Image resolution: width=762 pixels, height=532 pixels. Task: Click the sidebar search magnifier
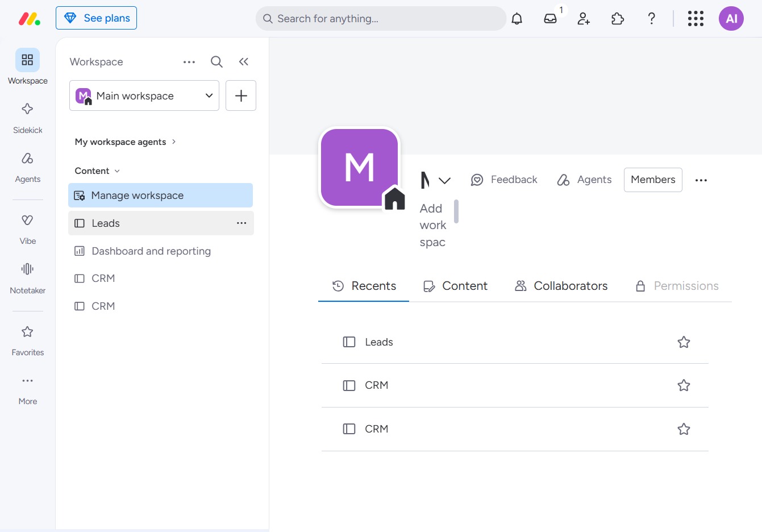tap(216, 62)
